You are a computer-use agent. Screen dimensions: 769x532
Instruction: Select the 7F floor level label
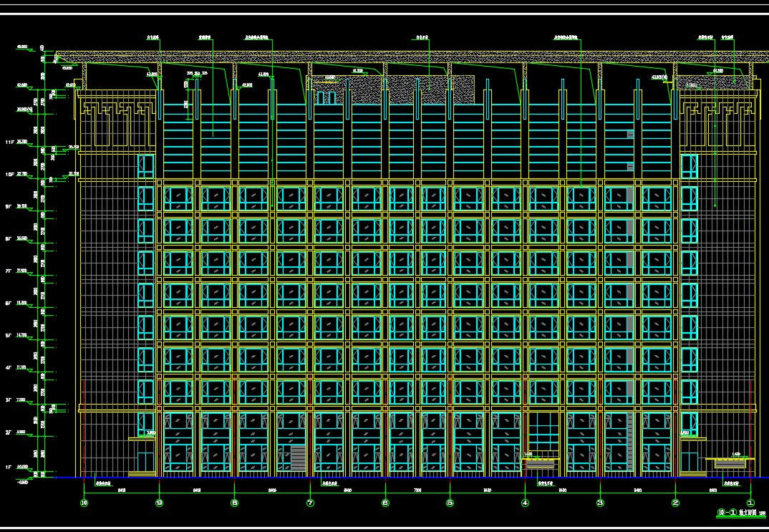click(9, 271)
